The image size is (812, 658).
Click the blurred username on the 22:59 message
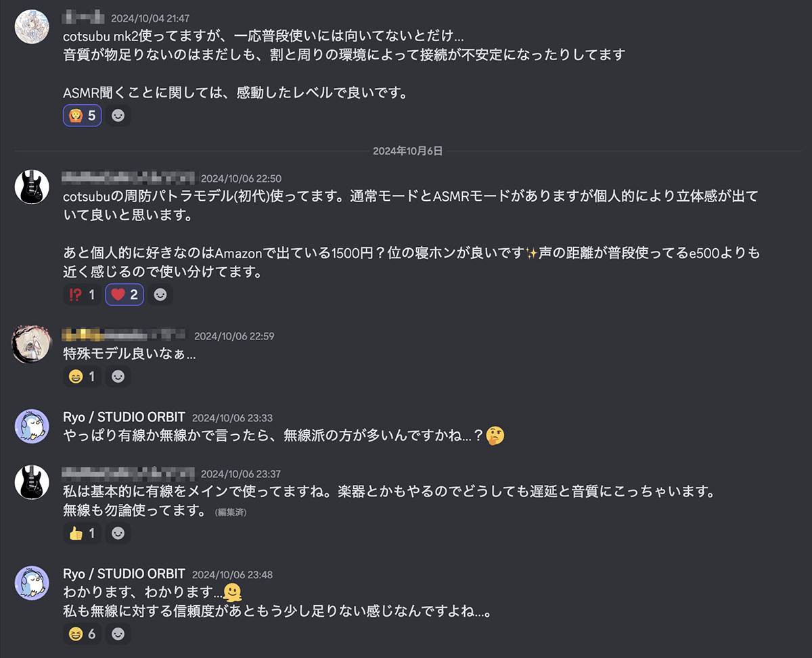pos(123,335)
